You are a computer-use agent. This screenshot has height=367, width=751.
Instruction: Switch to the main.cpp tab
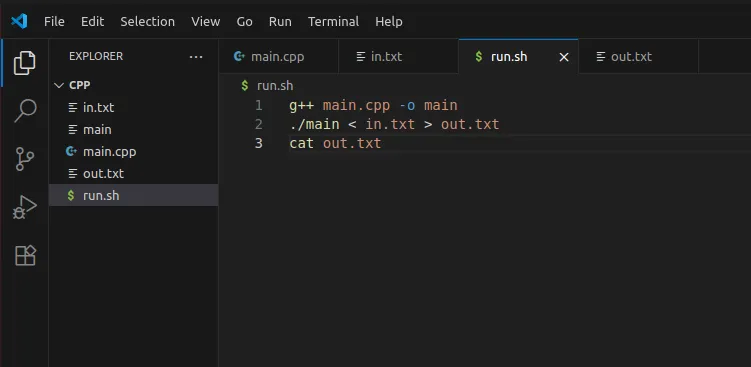tap(279, 57)
